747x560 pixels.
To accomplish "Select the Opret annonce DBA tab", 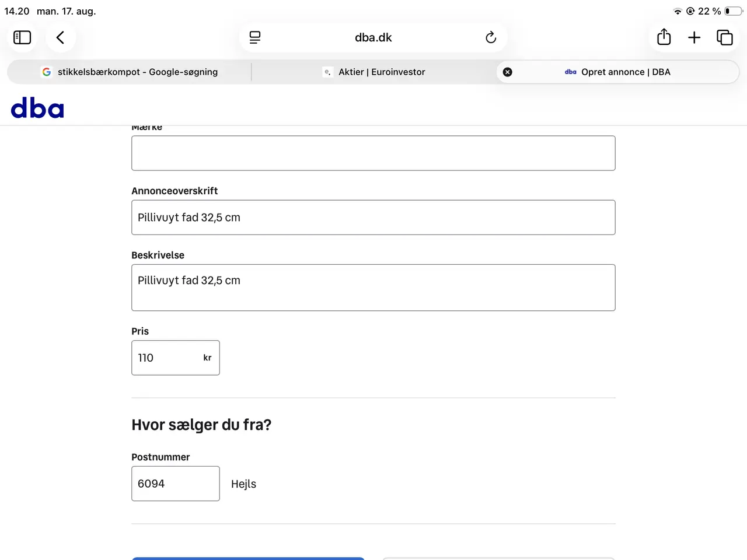I will (x=618, y=72).
